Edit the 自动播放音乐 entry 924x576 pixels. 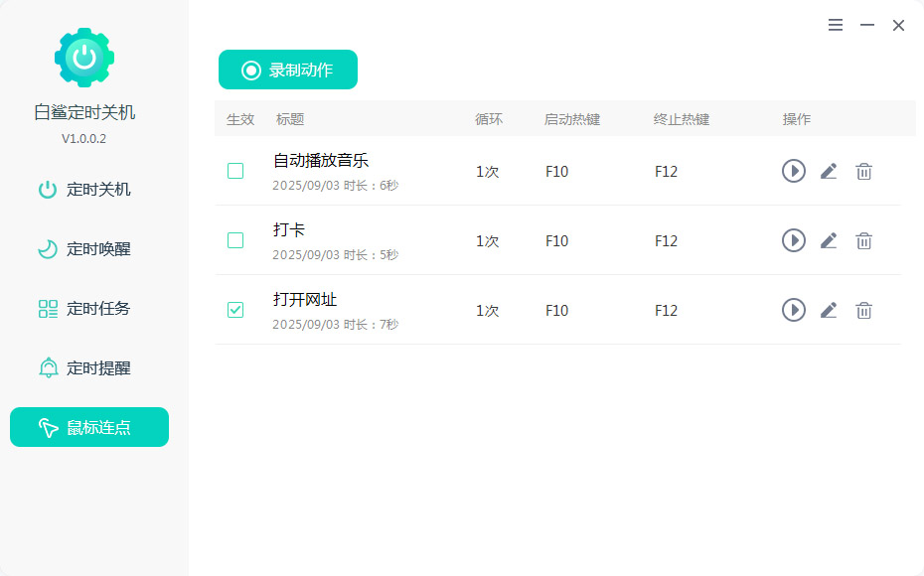click(x=829, y=171)
